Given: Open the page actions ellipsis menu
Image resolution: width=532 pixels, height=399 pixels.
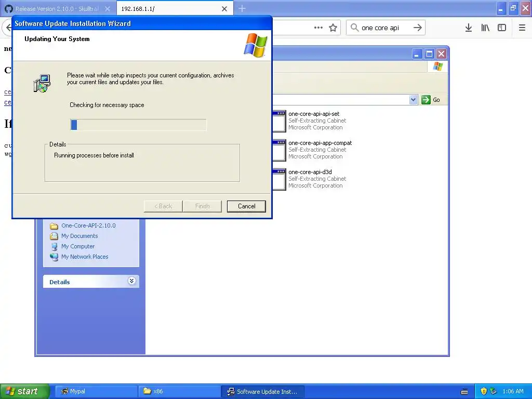Looking at the screenshot, I should click(318, 28).
